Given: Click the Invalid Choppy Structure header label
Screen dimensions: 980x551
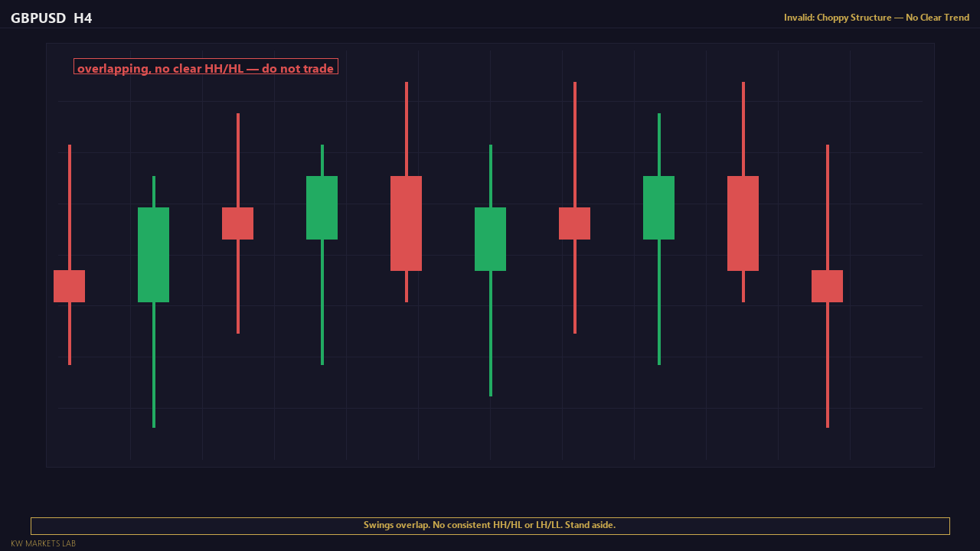Looking at the screenshot, I should pos(877,18).
